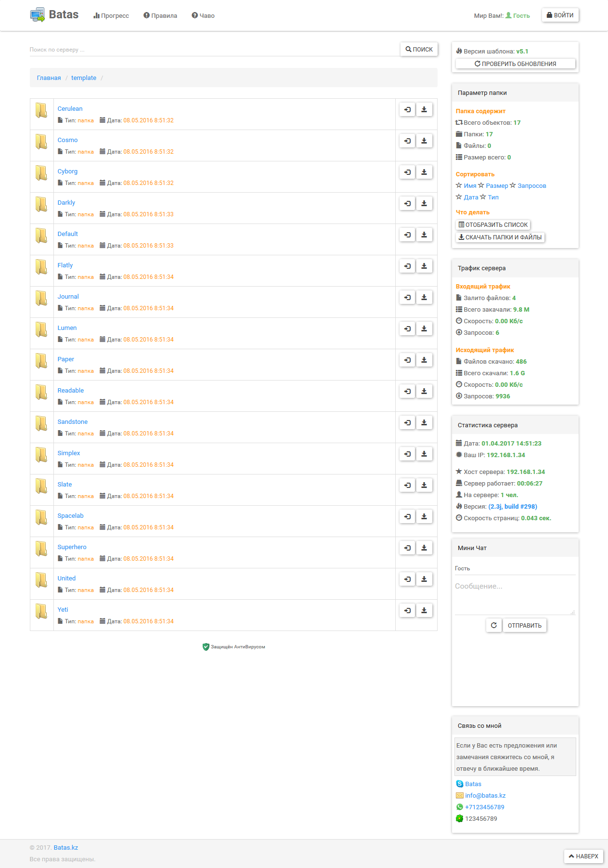Open the Skype contact link Batas
The width and height of the screenshot is (608, 868).
click(473, 784)
